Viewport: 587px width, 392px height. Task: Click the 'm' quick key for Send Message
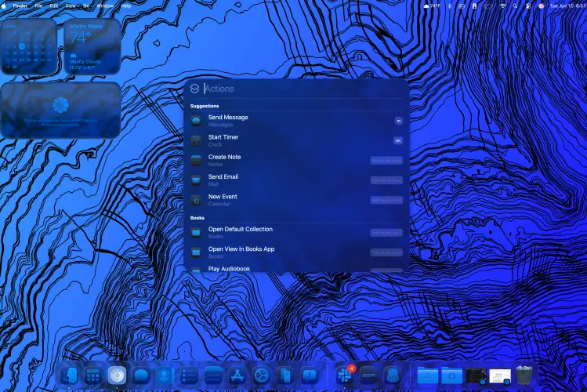pos(399,121)
